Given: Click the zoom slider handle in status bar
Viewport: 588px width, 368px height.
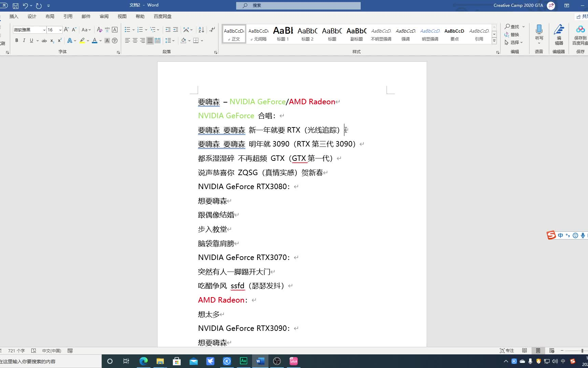Looking at the screenshot, I should click(582, 351).
